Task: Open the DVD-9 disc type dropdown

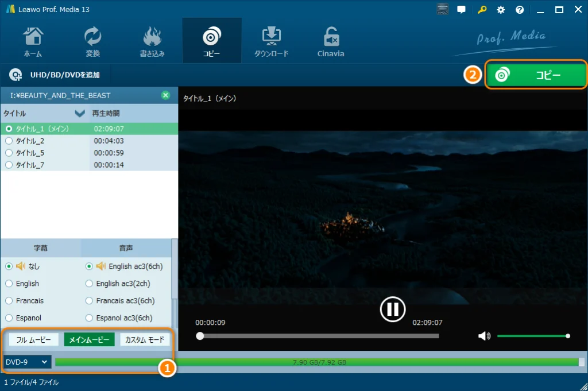Action: pos(27,362)
